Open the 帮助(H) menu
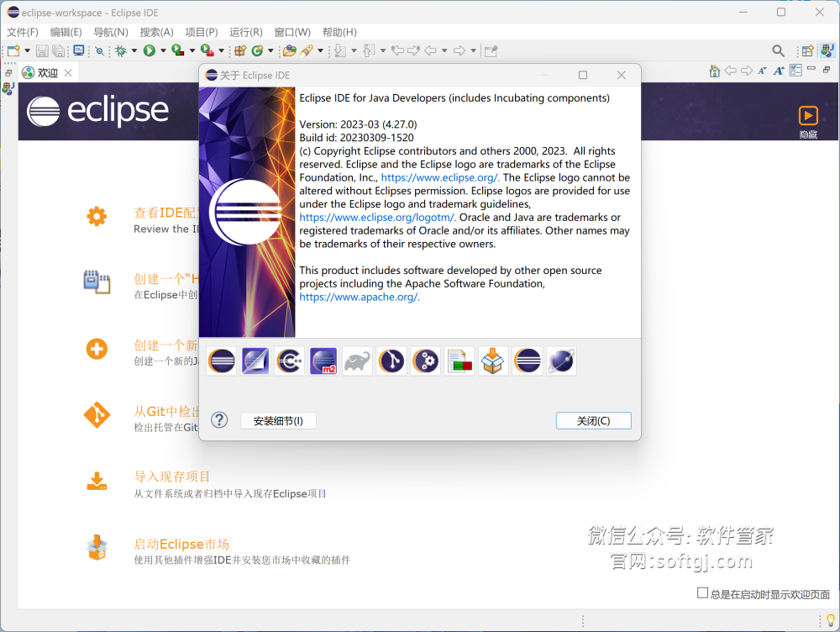The height and width of the screenshot is (632, 840). tap(339, 32)
